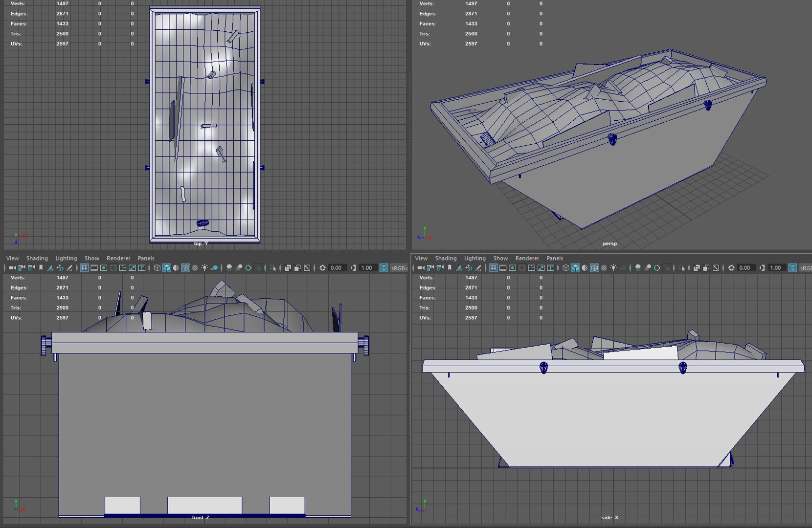Toggle Resolution Gate in side view toolbar
The image size is (812, 528).
pos(512,268)
